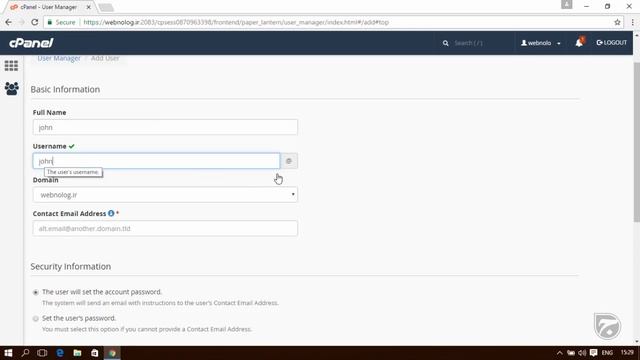Click the browser address bar URL
The height and width of the screenshot is (360, 640).
click(x=236, y=22)
